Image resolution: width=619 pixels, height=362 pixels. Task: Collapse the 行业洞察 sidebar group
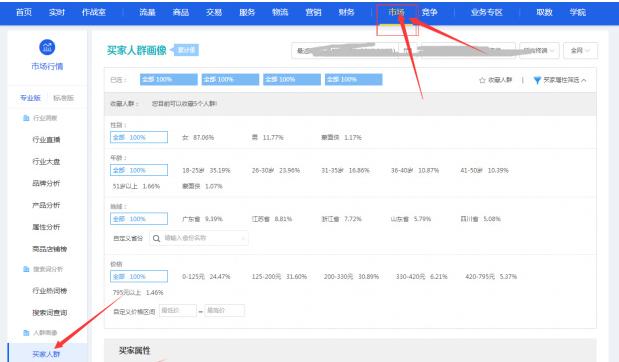[40, 118]
